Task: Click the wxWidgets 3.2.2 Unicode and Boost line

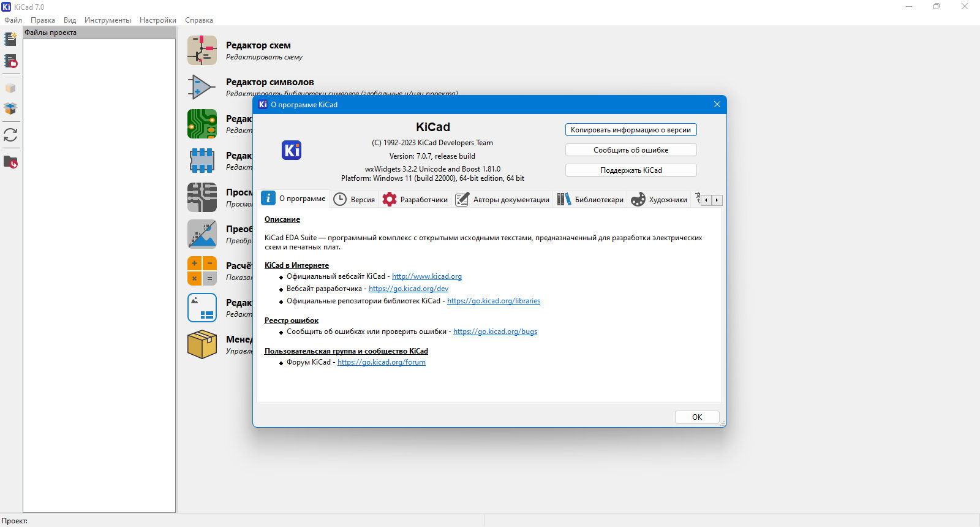Action: point(432,169)
